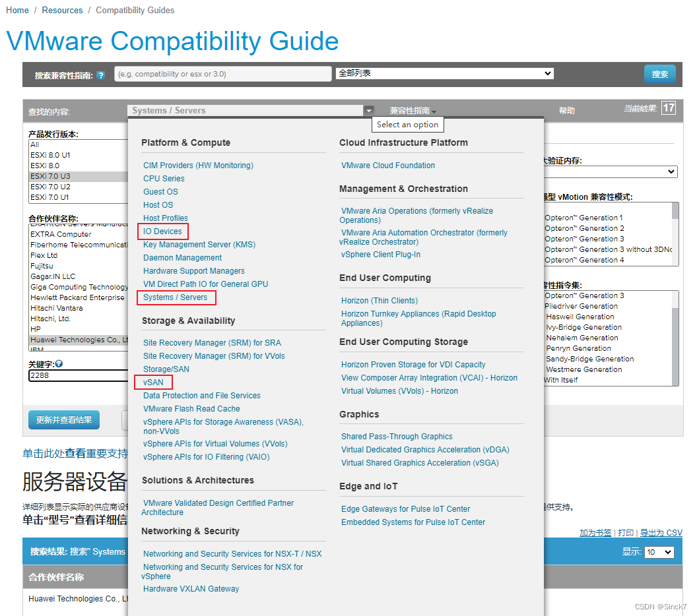The image size is (697, 616).
Task: Choose Key Management Server (KMS)
Action: [199, 245]
